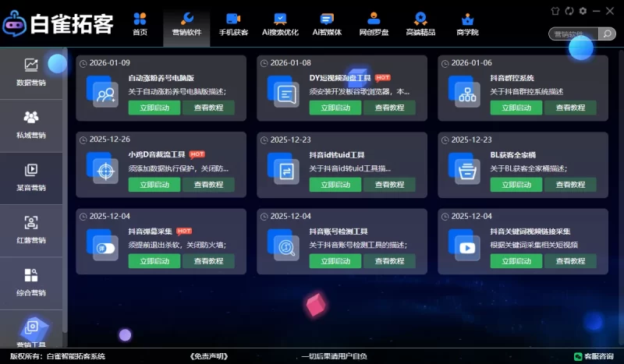This screenshot has width=624, height=364.
Task: View tutorial for 自动涨粉养号电脑版
Action: (208, 108)
